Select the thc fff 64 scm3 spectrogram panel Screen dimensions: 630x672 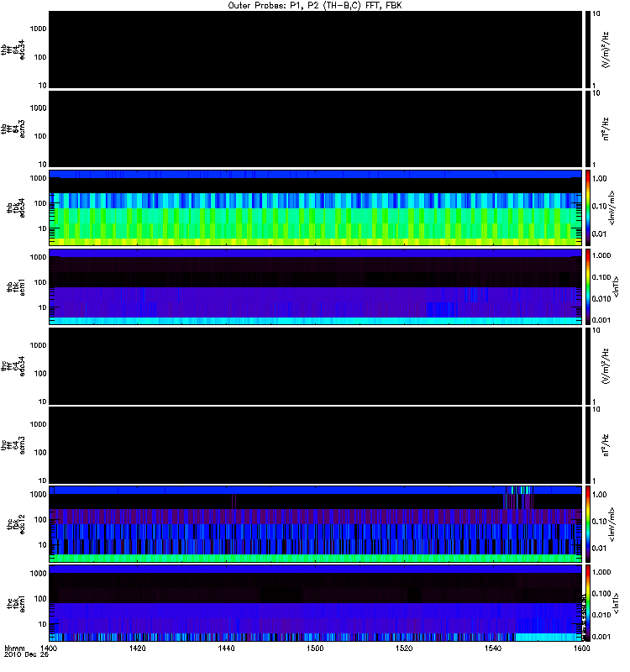[315, 445]
